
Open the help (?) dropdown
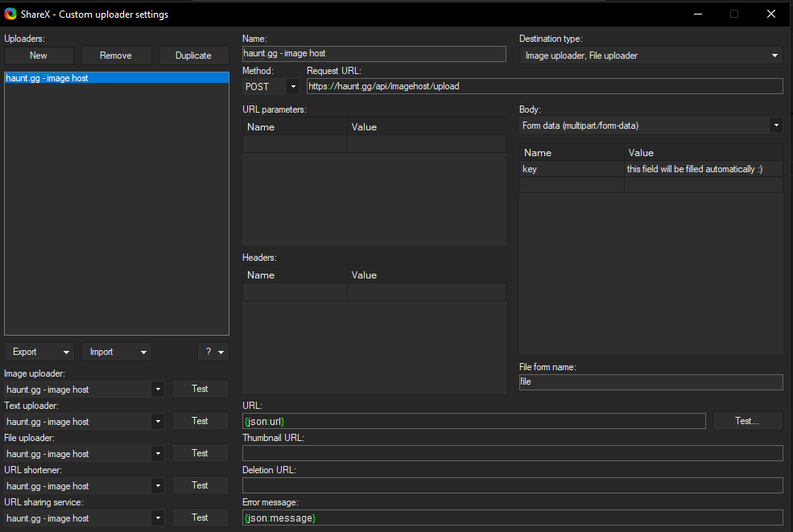click(213, 352)
